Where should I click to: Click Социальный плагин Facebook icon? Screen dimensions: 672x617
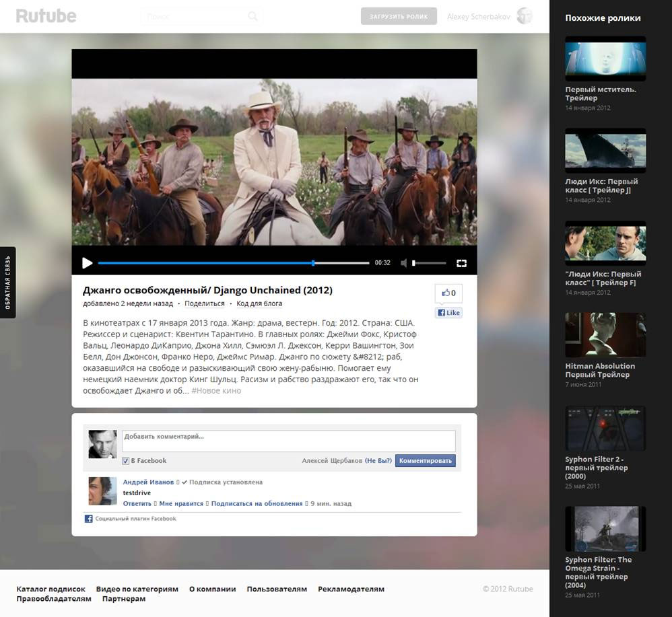click(x=88, y=519)
